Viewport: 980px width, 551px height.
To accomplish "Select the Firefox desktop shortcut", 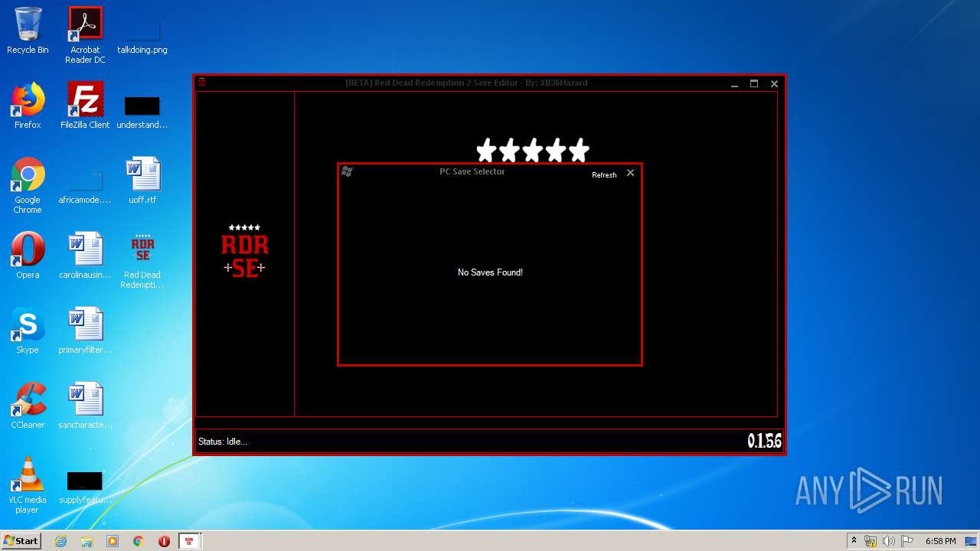I will 28,106.
